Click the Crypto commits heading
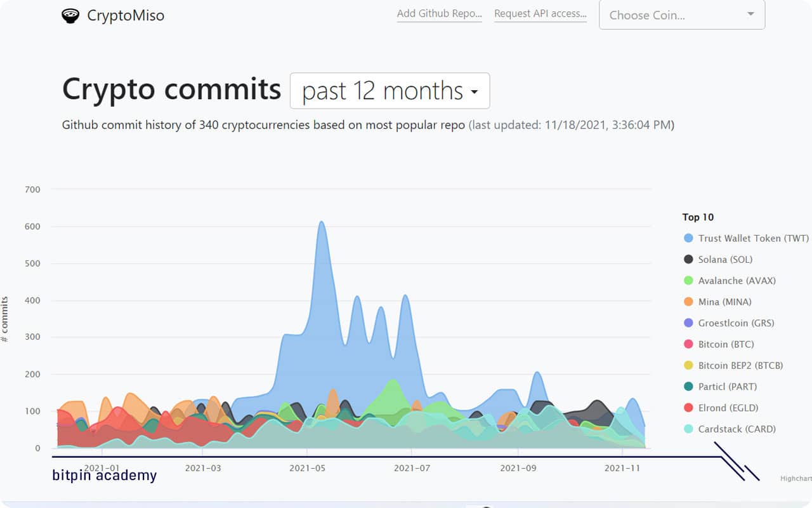The width and height of the screenshot is (812, 508). tap(171, 89)
